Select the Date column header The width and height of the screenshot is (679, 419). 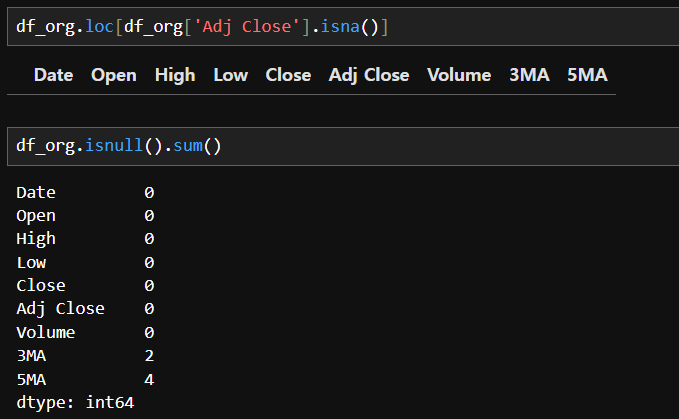click(x=54, y=75)
